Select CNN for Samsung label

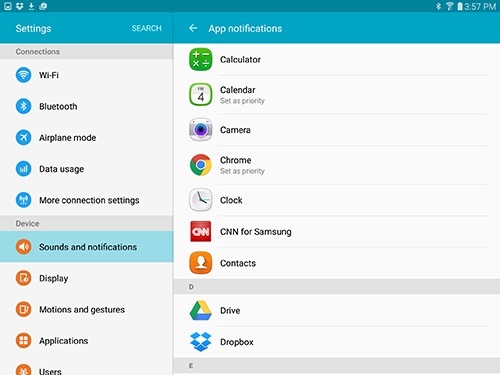pos(256,232)
